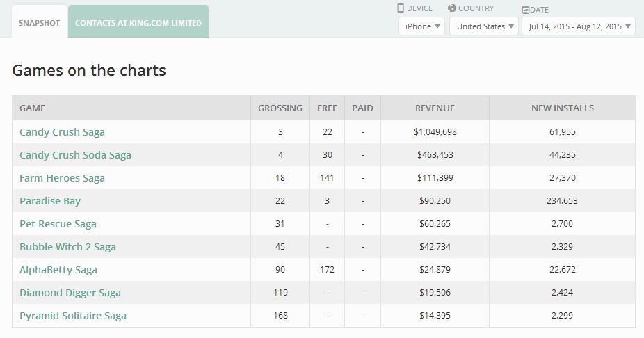This screenshot has height=338, width=644.
Task: Select free rank 172 for AlphaBetty Saga
Action: coord(327,270)
